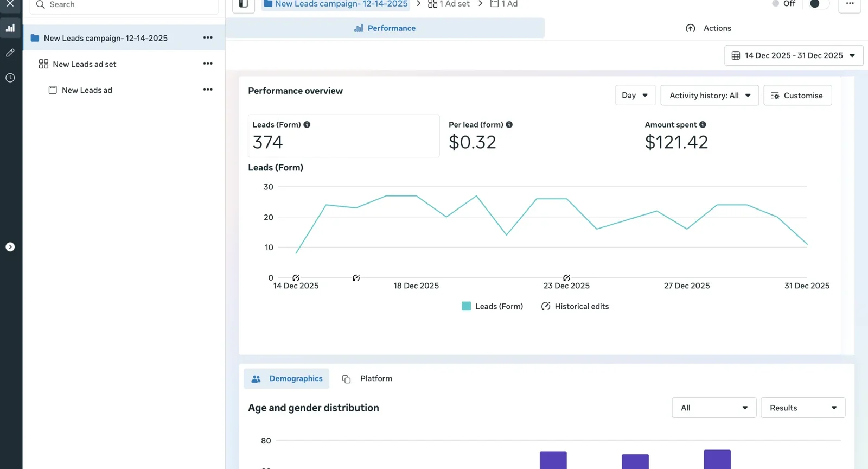Click the pencil edit icon in sidebar
Screen dimensions: 868x469
[10, 53]
